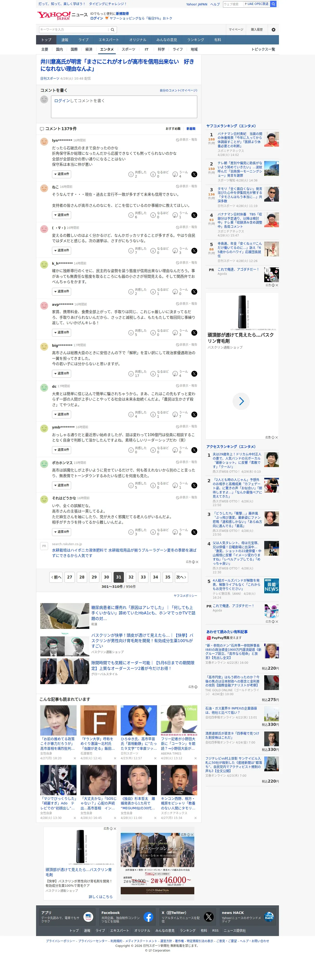Select the スポーツ category tab
The height and width of the screenshot is (980, 315).
(129, 49)
